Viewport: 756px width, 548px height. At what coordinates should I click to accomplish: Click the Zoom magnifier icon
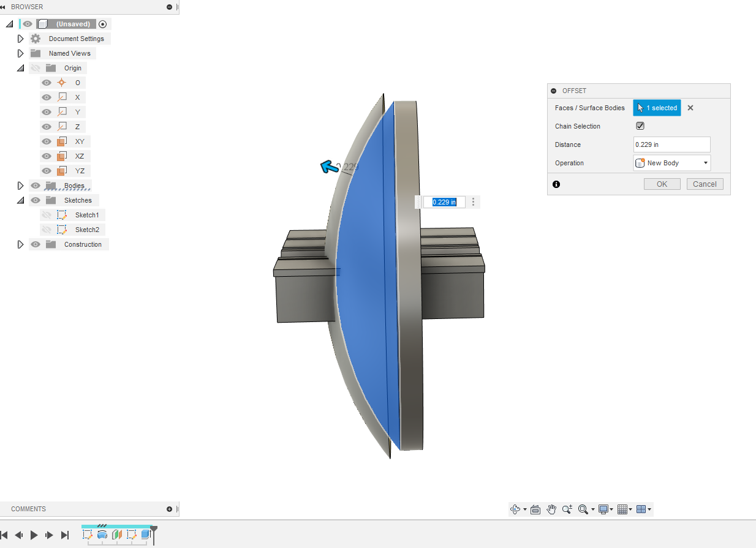[x=567, y=509]
